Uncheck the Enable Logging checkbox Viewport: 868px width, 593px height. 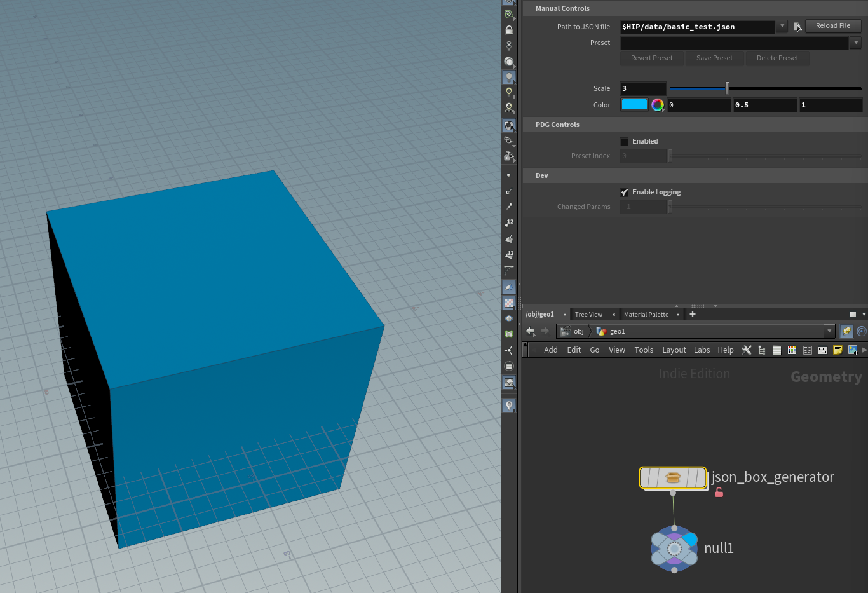[624, 193]
